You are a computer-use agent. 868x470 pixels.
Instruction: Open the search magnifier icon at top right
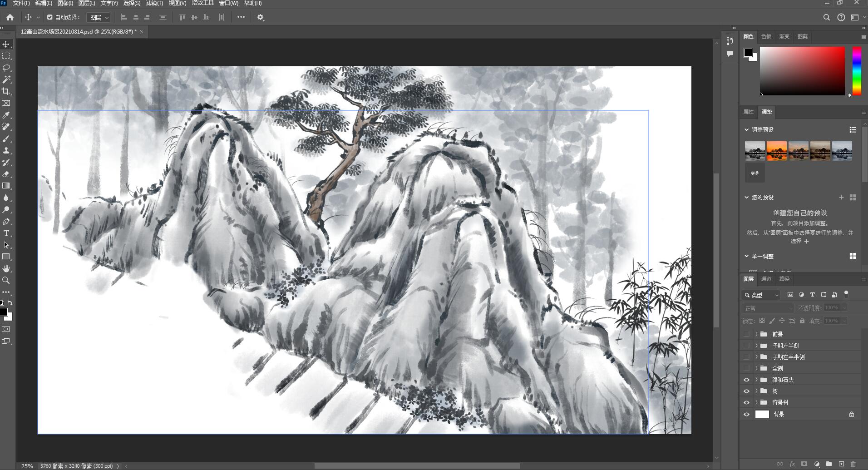click(x=827, y=17)
